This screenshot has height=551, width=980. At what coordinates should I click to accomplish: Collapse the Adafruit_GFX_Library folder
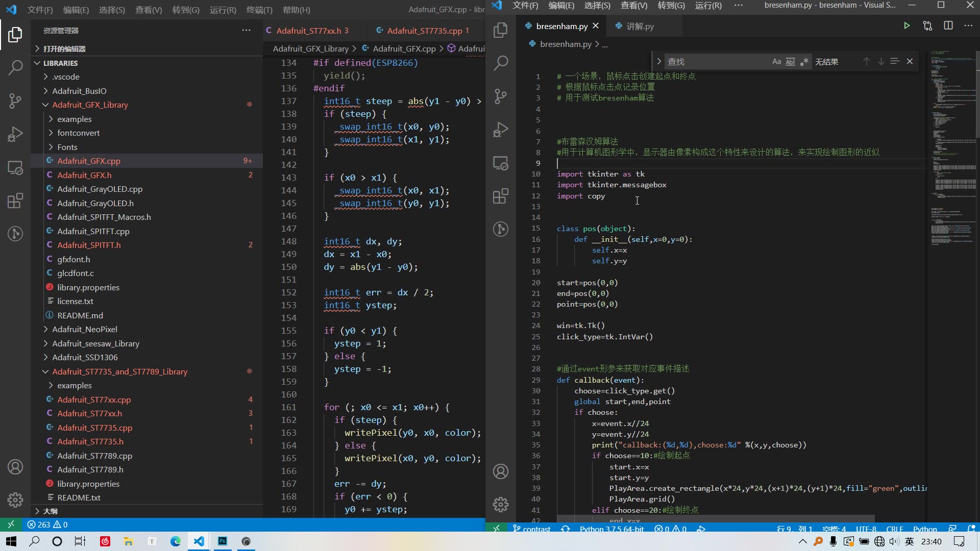tap(90, 105)
